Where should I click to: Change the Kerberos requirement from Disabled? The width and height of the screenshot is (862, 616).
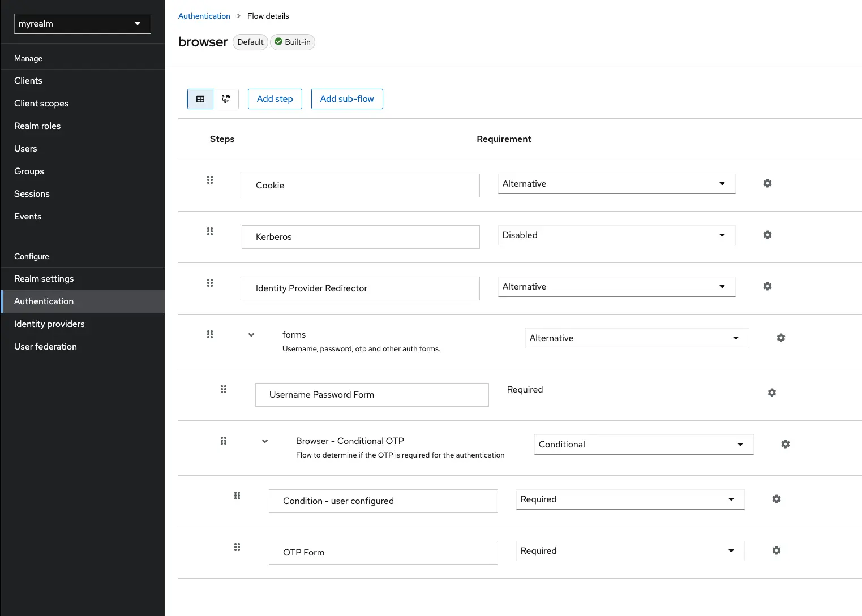(616, 235)
